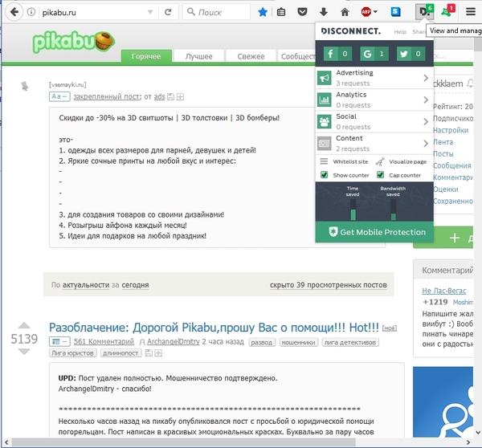Screen dimensions: 482x448
Task: Click the Downloads arrow icon
Action: coord(323,12)
